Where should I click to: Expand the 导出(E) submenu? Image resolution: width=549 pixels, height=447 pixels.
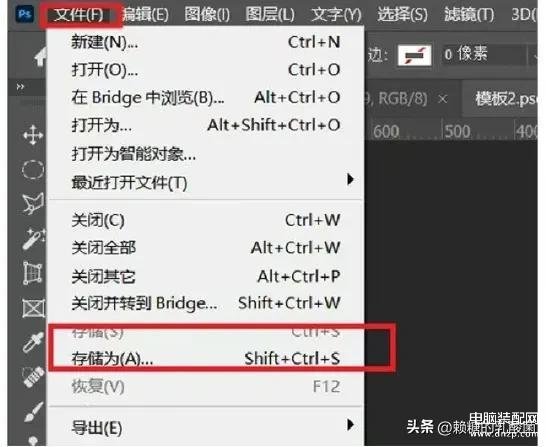click(205, 427)
